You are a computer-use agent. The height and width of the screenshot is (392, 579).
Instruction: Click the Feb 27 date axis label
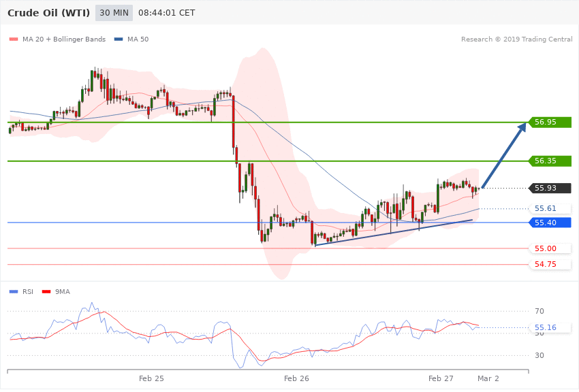coord(441,378)
